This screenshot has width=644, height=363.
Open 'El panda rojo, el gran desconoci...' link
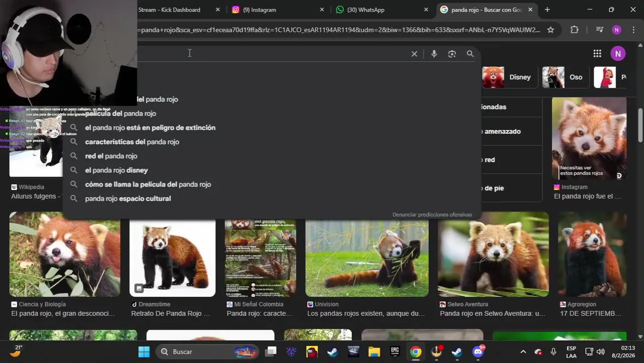click(63, 313)
